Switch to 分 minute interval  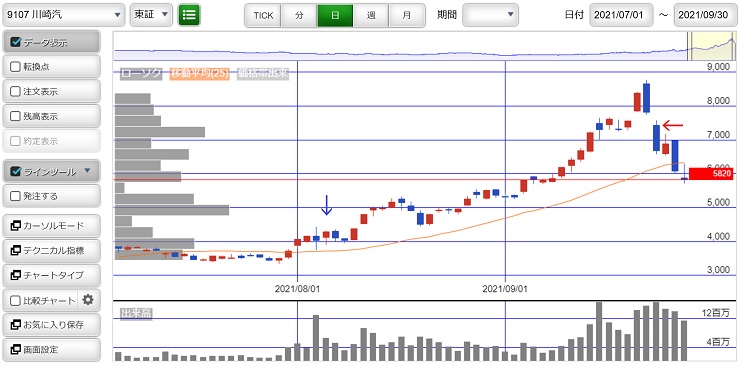click(299, 16)
